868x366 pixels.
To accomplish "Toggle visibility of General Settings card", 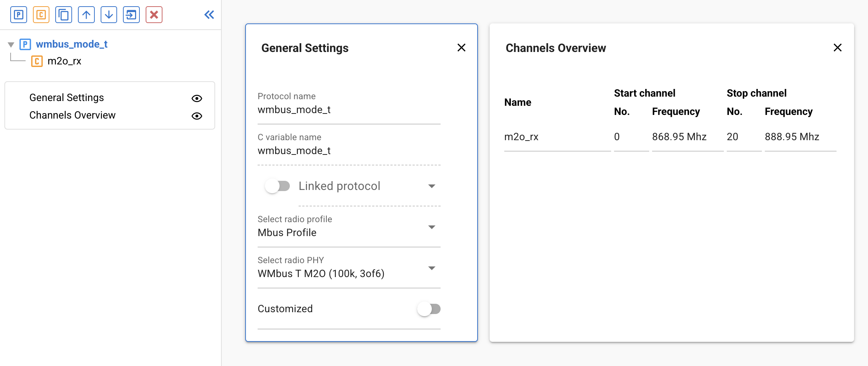I will [197, 98].
